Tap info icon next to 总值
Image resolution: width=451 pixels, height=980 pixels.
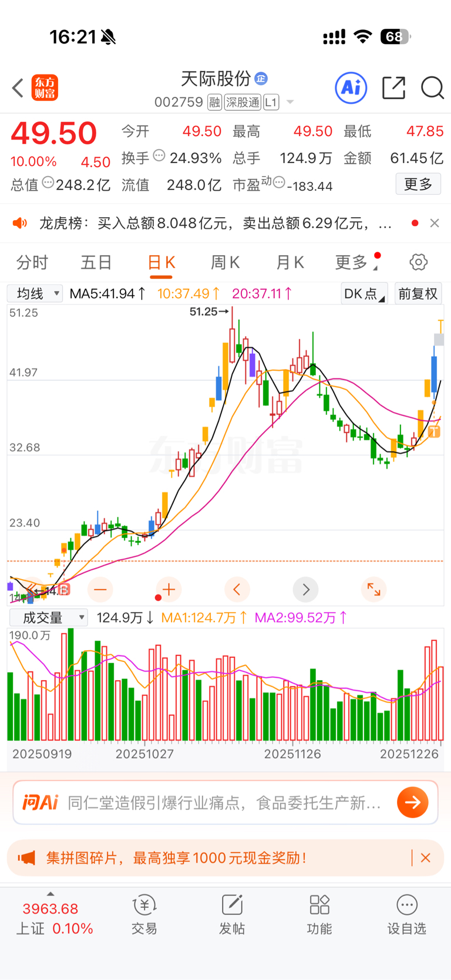click(x=48, y=183)
